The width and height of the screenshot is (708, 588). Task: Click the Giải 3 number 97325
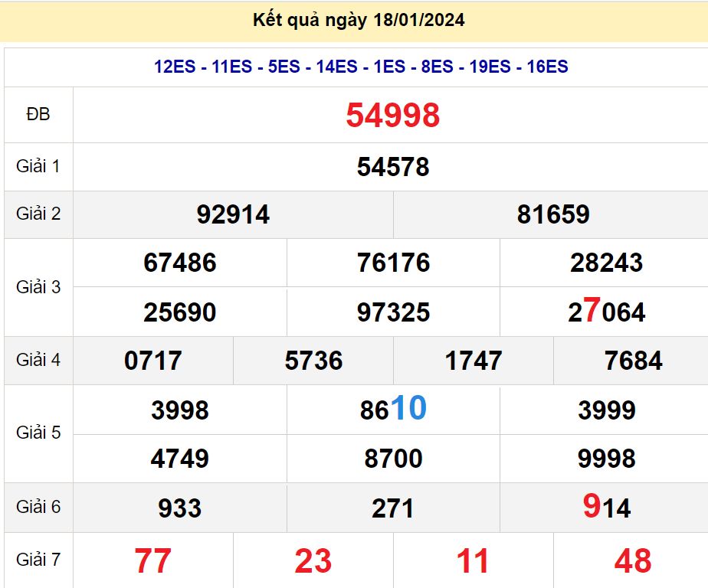pyautogui.click(x=393, y=312)
